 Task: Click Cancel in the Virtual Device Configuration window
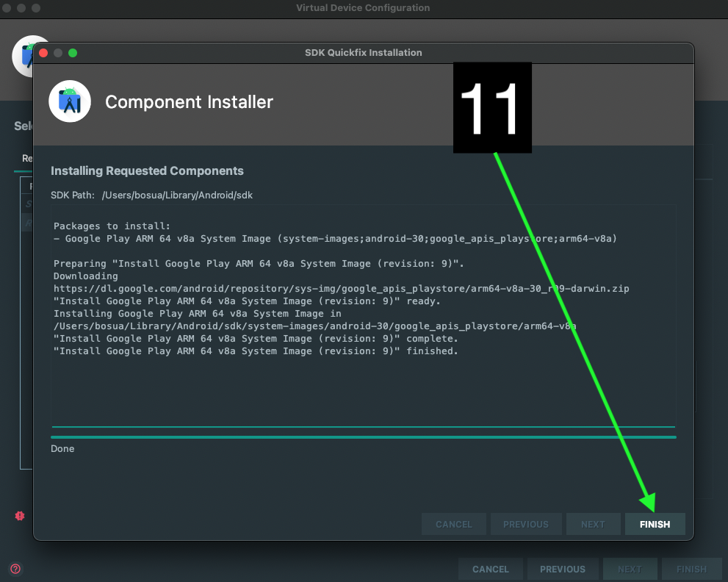pyautogui.click(x=490, y=569)
